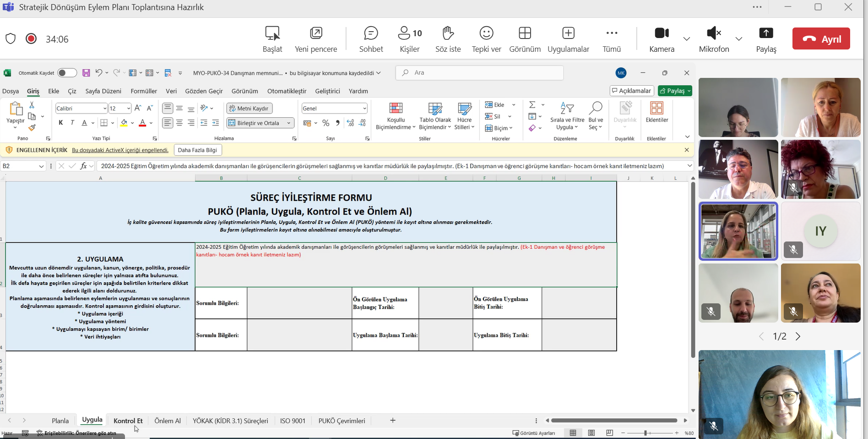Viewport: 868px width, 439px height.
Task: Click the Excel save icon
Action: tap(86, 73)
